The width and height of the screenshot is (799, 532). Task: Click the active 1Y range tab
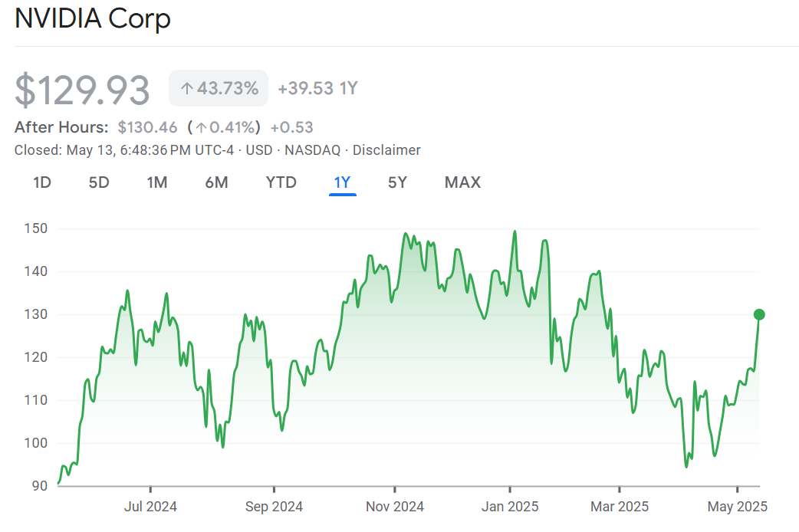coord(342,182)
